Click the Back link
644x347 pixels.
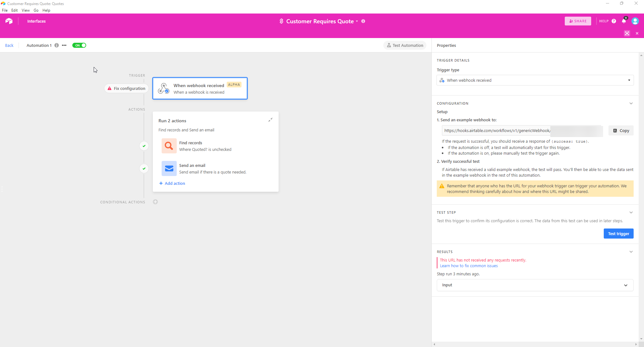(x=9, y=45)
